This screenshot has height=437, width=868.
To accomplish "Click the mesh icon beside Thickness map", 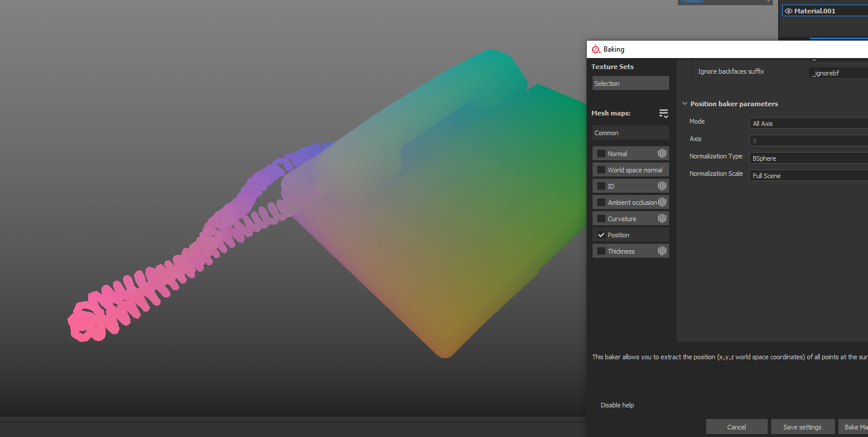I will (662, 251).
